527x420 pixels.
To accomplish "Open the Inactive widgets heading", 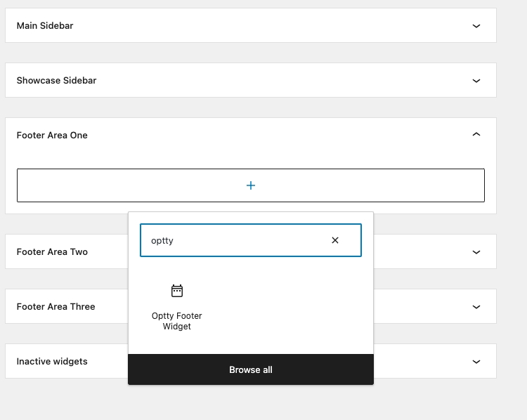I will [x=52, y=361].
